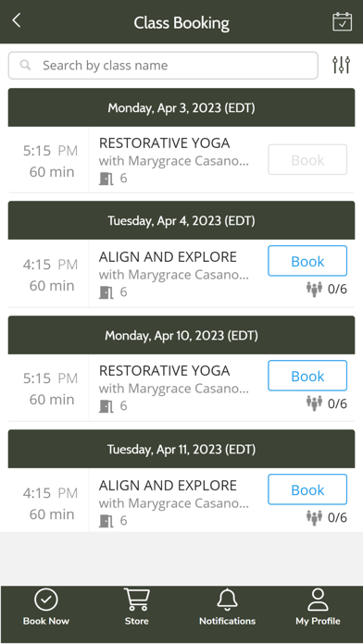
Task: Tap attendees 0/6 count for Apr 4
Action: [x=337, y=290]
